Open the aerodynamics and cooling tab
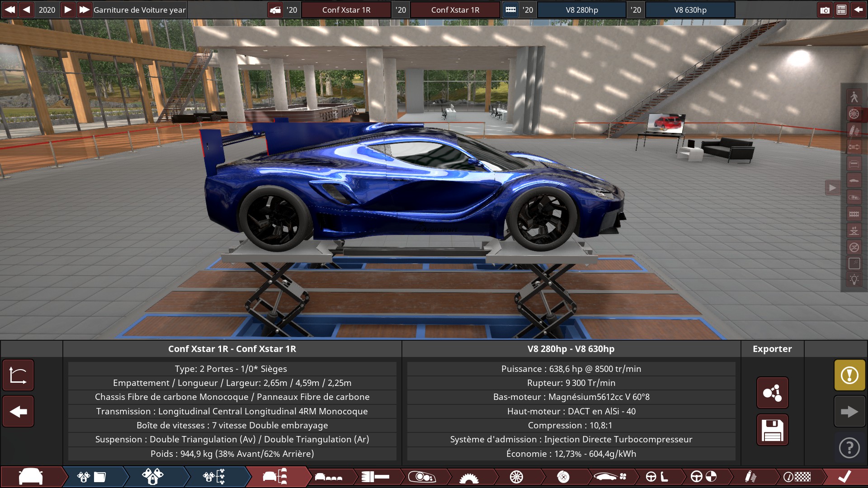This screenshot has width=868, height=488. point(610,477)
